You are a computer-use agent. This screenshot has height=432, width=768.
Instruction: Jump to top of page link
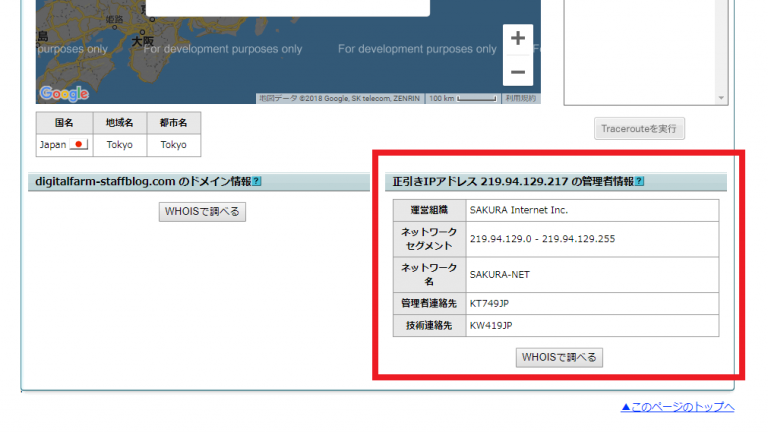[x=677, y=407]
